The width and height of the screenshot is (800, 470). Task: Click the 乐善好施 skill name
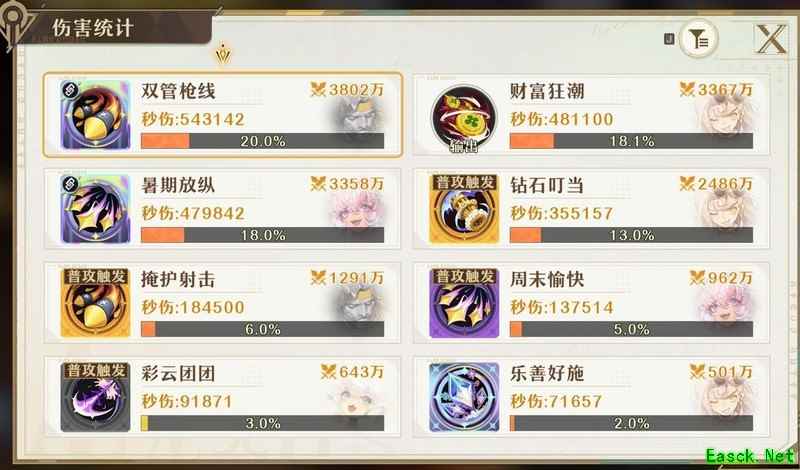point(546,373)
